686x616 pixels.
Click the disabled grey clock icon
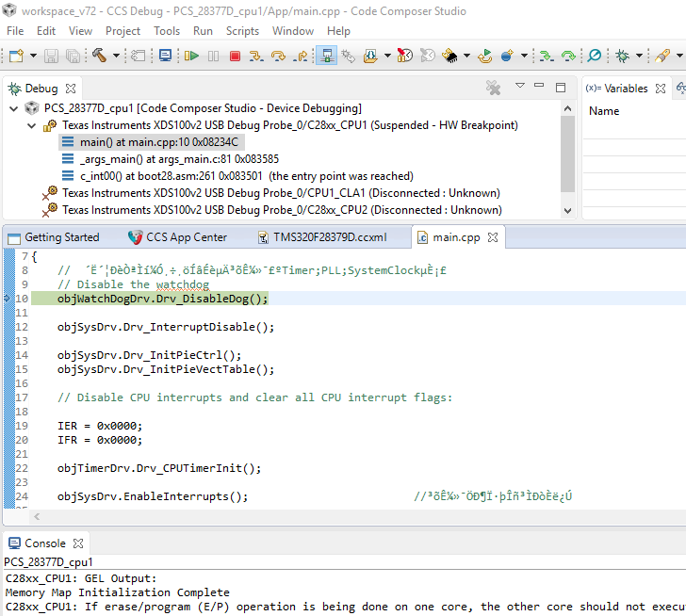tap(428, 56)
